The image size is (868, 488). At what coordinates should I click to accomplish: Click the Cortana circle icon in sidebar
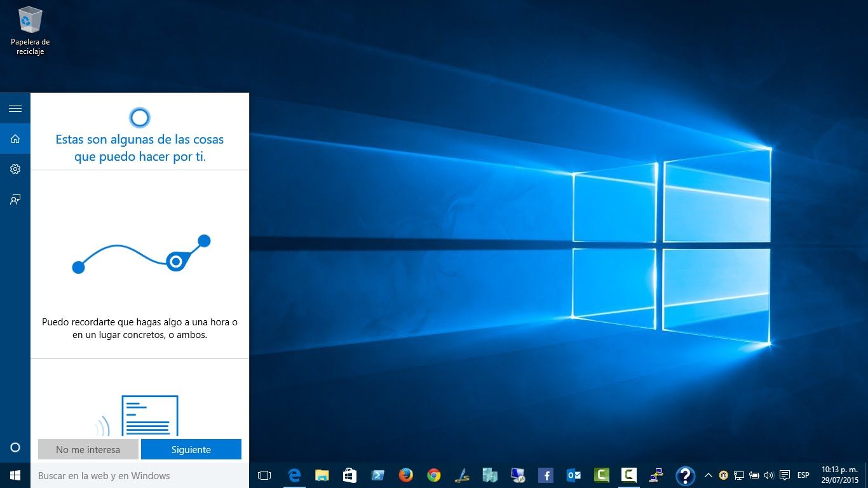tap(15, 447)
